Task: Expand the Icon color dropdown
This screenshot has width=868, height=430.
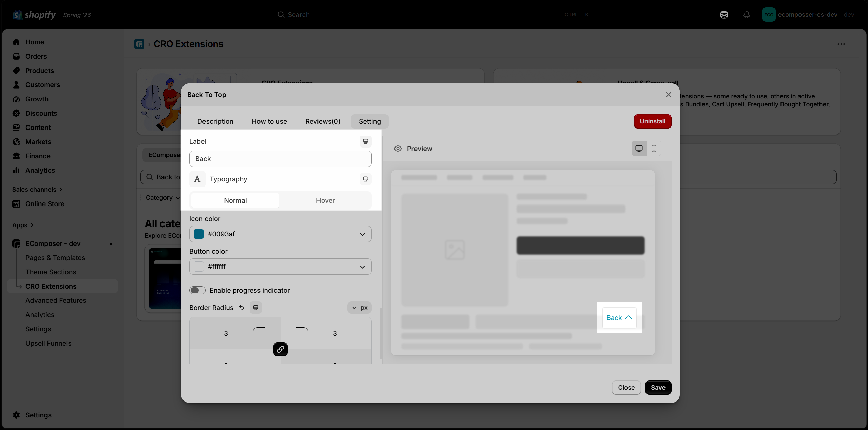Action: click(x=281, y=234)
